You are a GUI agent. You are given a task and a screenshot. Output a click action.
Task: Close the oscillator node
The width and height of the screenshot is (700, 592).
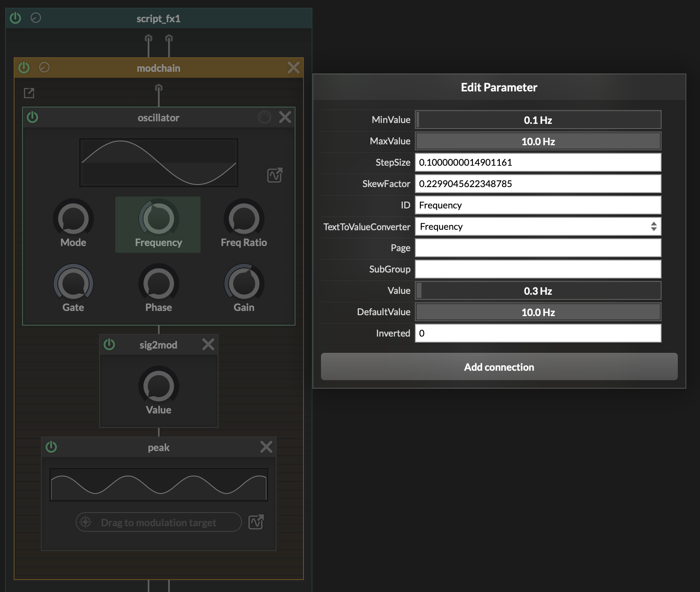click(x=285, y=117)
